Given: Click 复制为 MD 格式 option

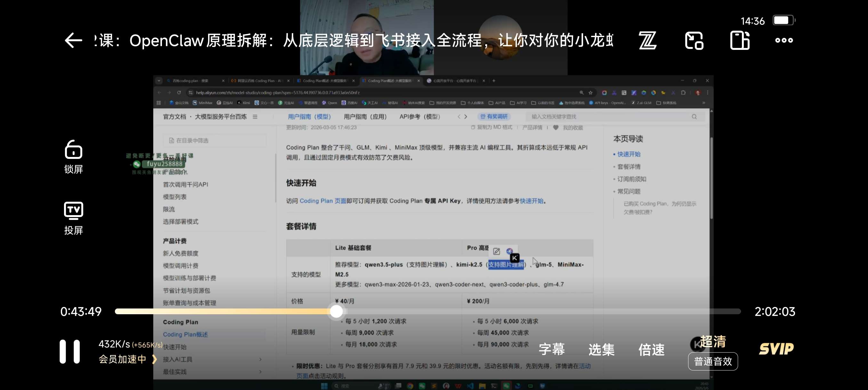Looking at the screenshot, I should 492,127.
